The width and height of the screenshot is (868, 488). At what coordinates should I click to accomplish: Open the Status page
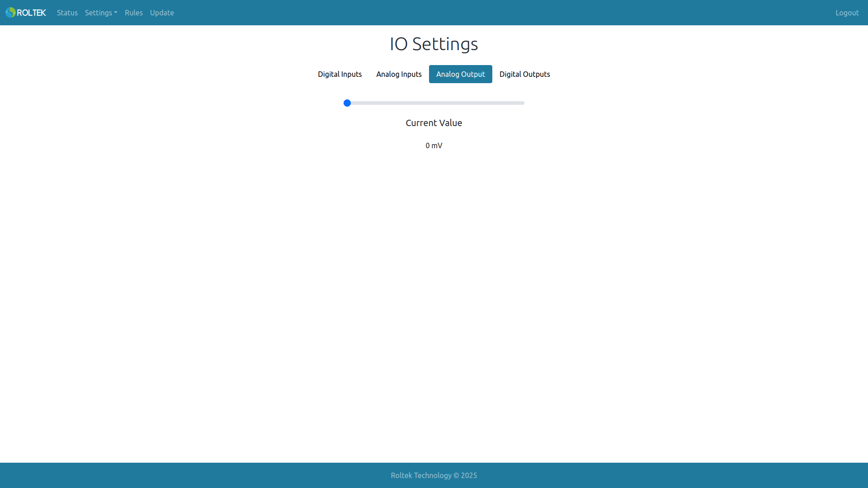tap(67, 13)
